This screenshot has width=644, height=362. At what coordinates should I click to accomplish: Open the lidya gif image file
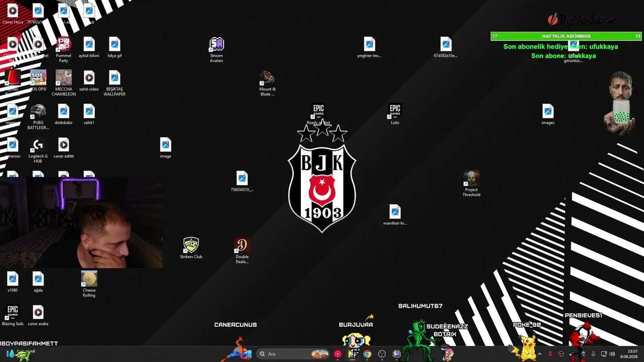(115, 48)
